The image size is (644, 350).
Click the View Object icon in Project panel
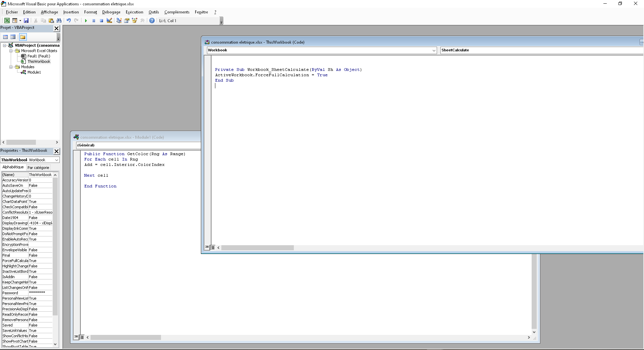click(13, 37)
